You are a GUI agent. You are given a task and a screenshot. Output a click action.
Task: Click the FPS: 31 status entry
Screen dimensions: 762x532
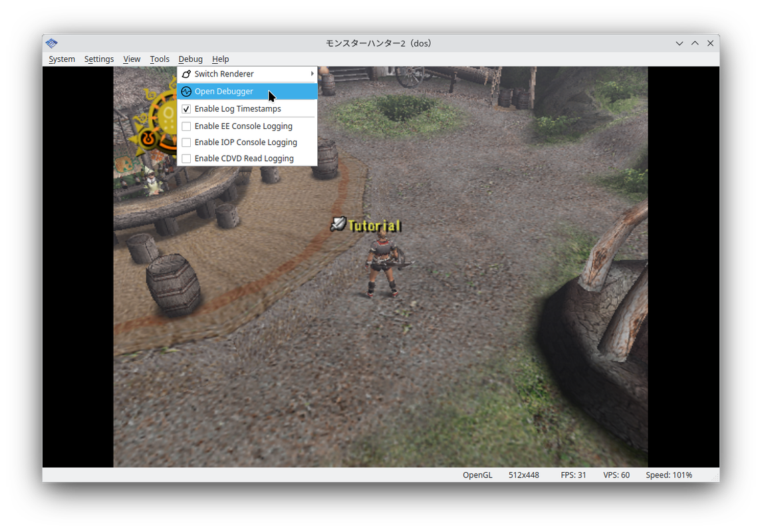point(573,475)
